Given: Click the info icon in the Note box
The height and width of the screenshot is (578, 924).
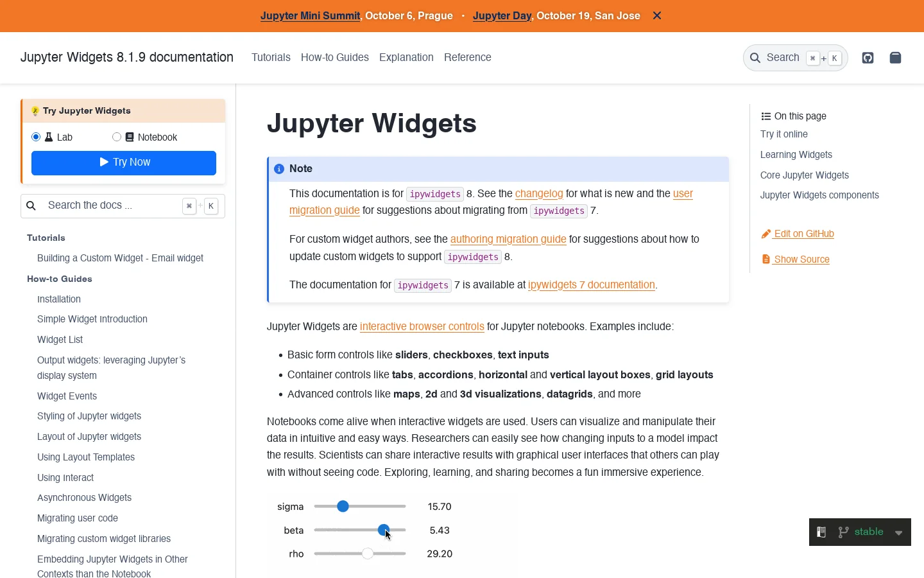Looking at the screenshot, I should pos(279,169).
